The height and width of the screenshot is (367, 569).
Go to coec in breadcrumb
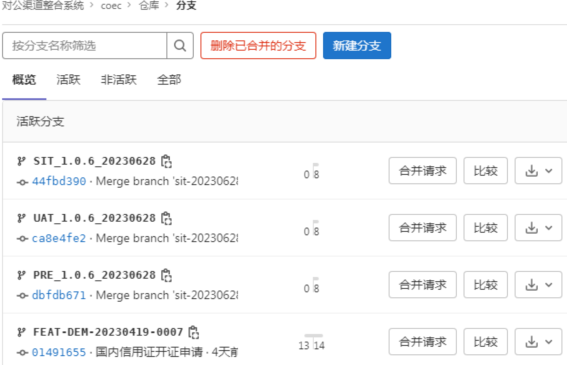pyautogui.click(x=111, y=5)
